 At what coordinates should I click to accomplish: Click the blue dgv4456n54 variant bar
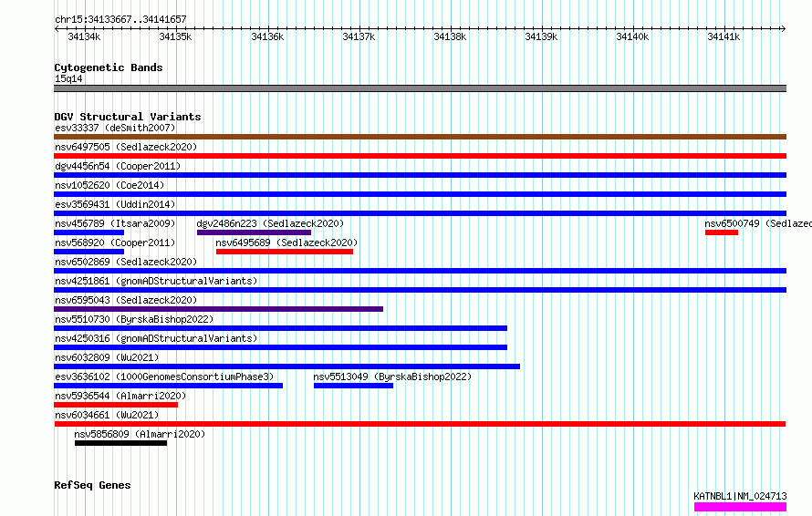(420, 175)
